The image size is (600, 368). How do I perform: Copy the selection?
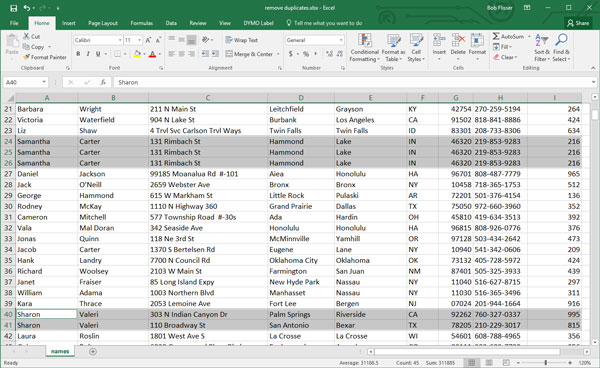[x=34, y=47]
